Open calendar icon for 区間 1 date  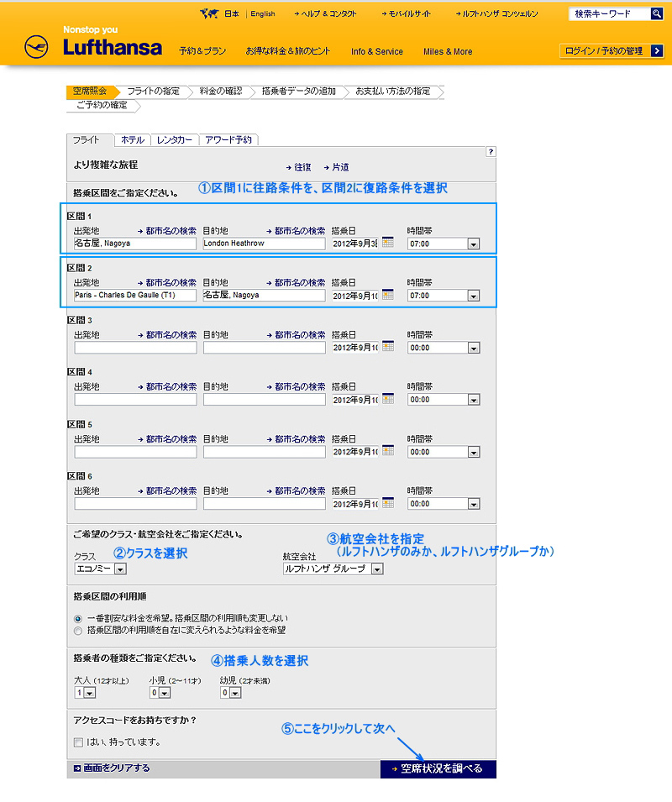(x=388, y=243)
